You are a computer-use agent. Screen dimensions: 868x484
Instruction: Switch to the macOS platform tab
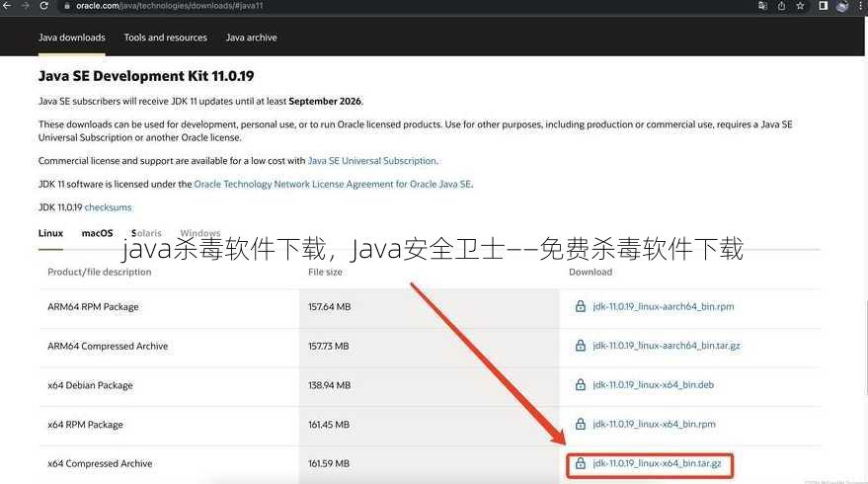98,233
